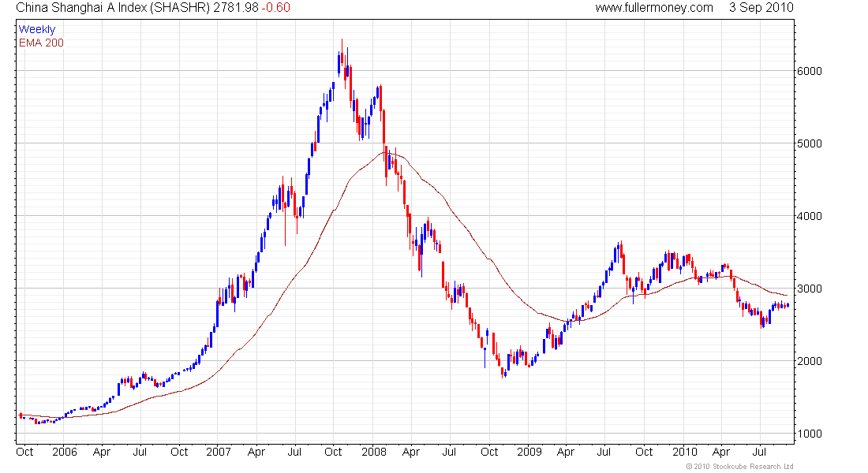This screenshot has width=868, height=473.
Task: Click the 5000 price axis label
Action: pyautogui.click(x=809, y=143)
